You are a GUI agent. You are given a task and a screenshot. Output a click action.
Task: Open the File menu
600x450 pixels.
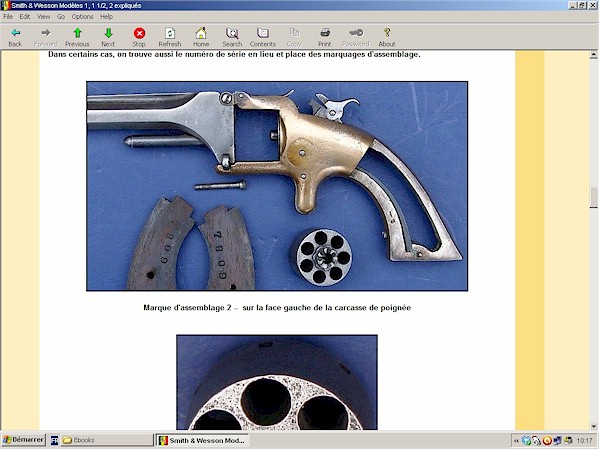pos(8,16)
